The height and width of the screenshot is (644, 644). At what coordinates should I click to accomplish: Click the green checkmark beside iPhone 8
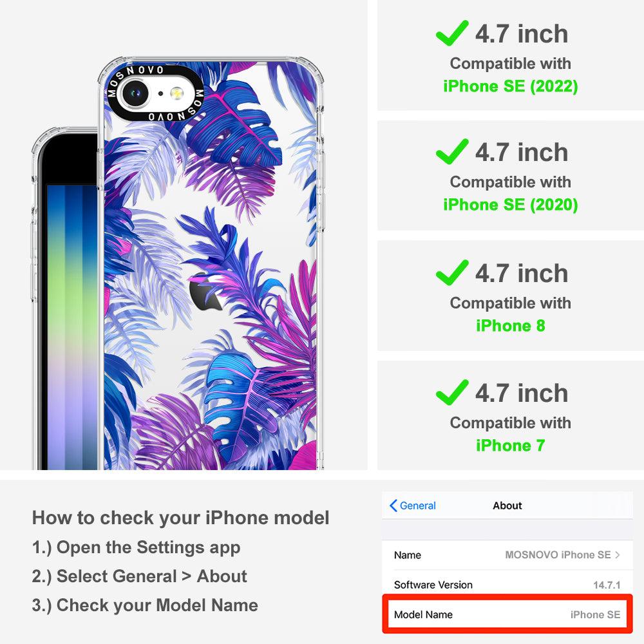[452, 272]
